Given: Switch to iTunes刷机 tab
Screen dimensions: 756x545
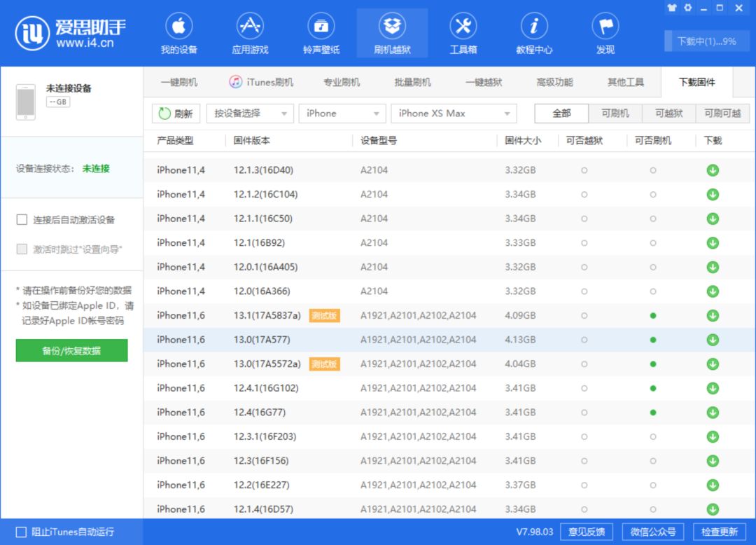Looking at the screenshot, I should [261, 82].
